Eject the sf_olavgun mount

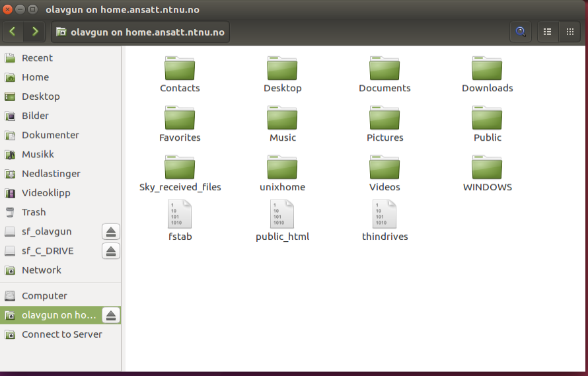point(110,231)
